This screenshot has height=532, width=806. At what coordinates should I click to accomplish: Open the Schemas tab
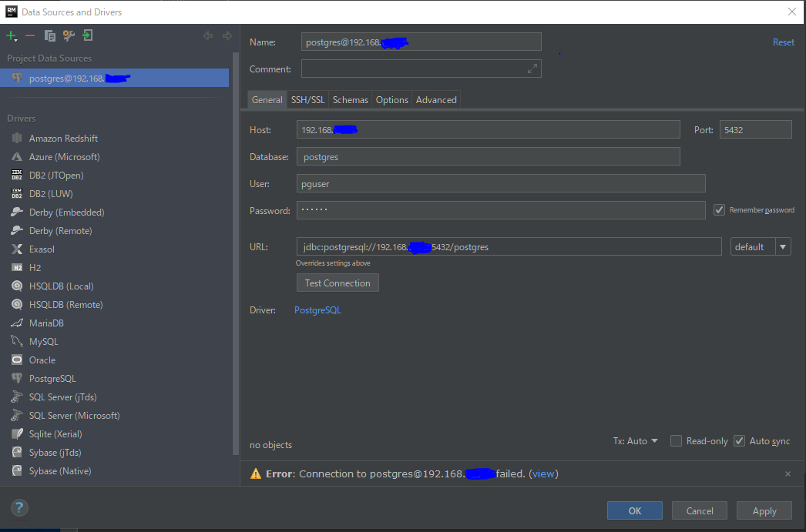tap(351, 100)
